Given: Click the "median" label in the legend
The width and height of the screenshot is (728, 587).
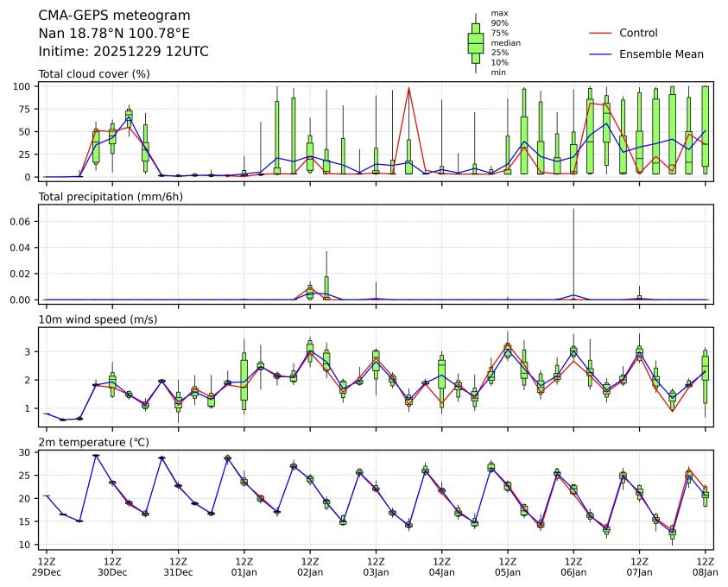Looking at the screenshot, I should (505, 42).
